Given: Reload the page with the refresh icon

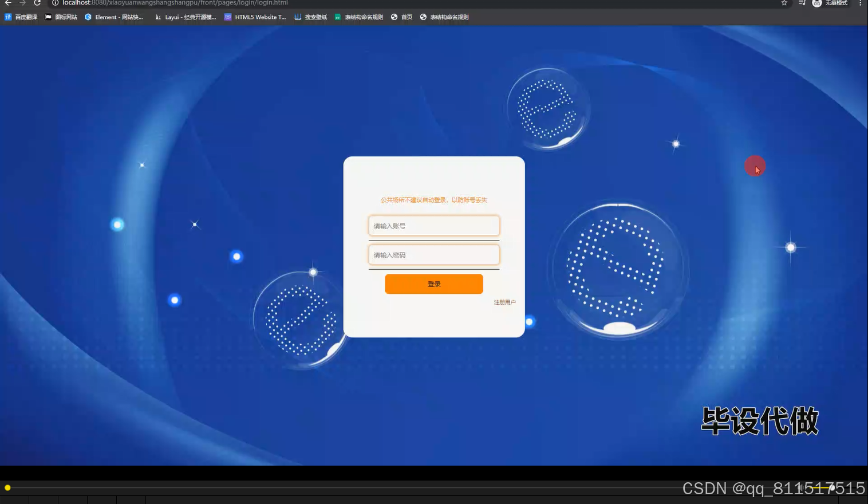Looking at the screenshot, I should pyautogui.click(x=37, y=3).
